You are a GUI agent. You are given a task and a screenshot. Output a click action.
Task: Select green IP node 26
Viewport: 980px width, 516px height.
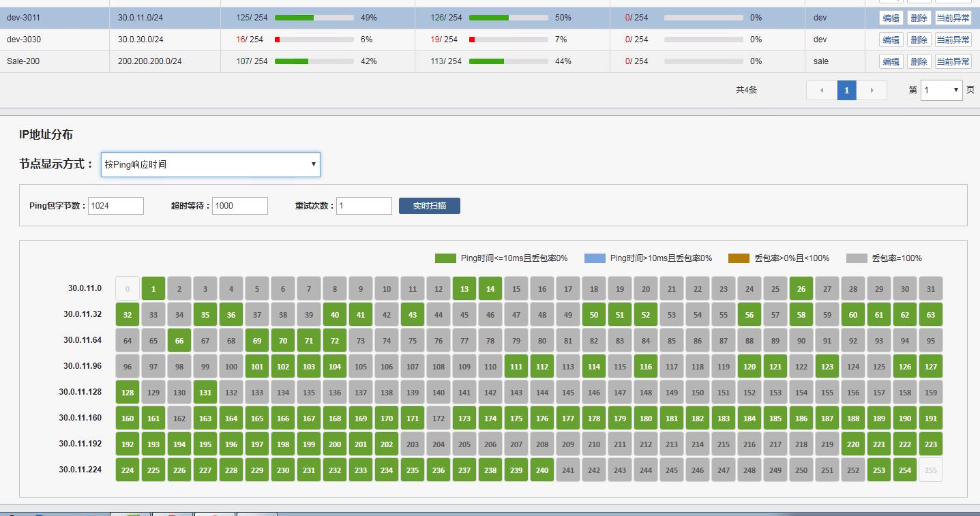(x=801, y=288)
